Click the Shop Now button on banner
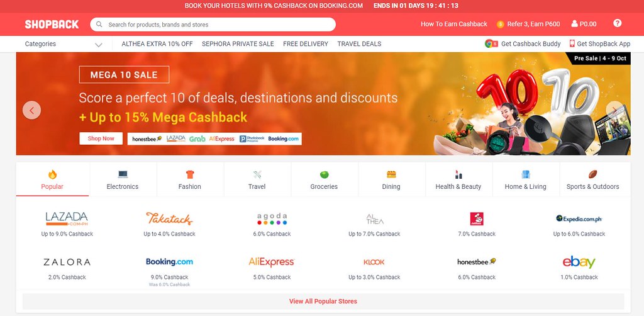The image size is (644, 316). coord(101,138)
